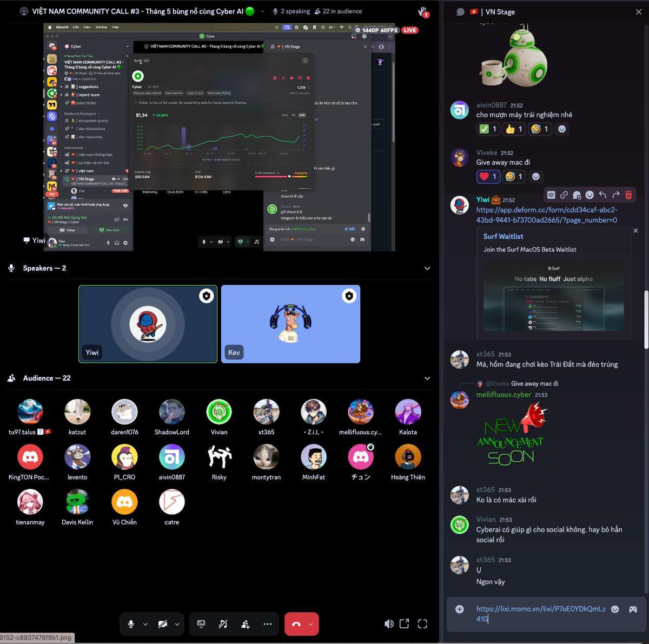Add reaction to aivin0887's message
This screenshot has height=644, width=649.
point(562,129)
